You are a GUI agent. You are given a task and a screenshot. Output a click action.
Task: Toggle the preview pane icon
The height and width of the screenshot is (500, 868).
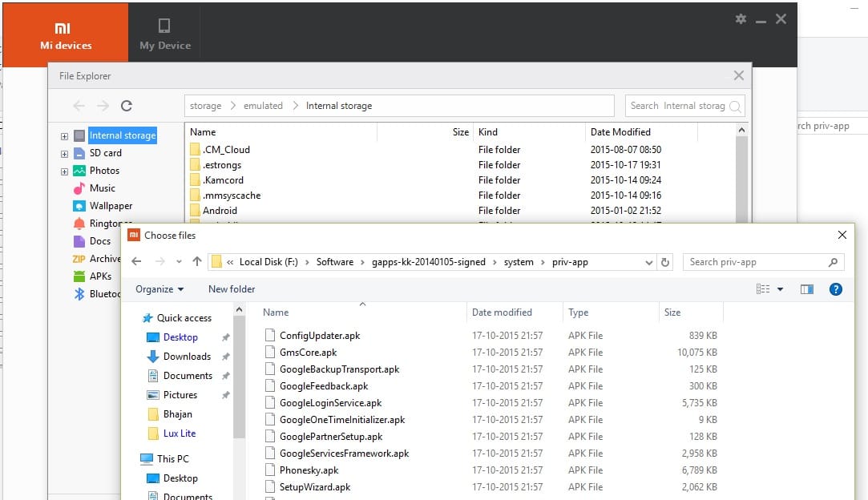(x=807, y=289)
